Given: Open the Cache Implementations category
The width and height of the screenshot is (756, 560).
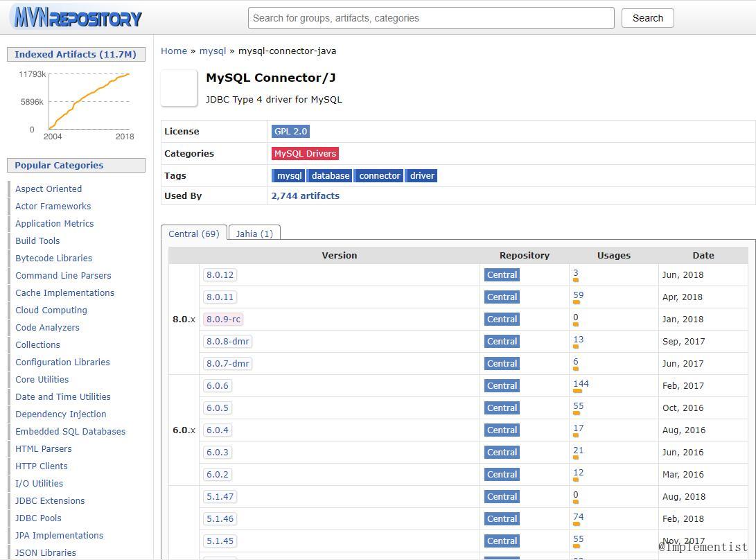Looking at the screenshot, I should [x=64, y=293].
